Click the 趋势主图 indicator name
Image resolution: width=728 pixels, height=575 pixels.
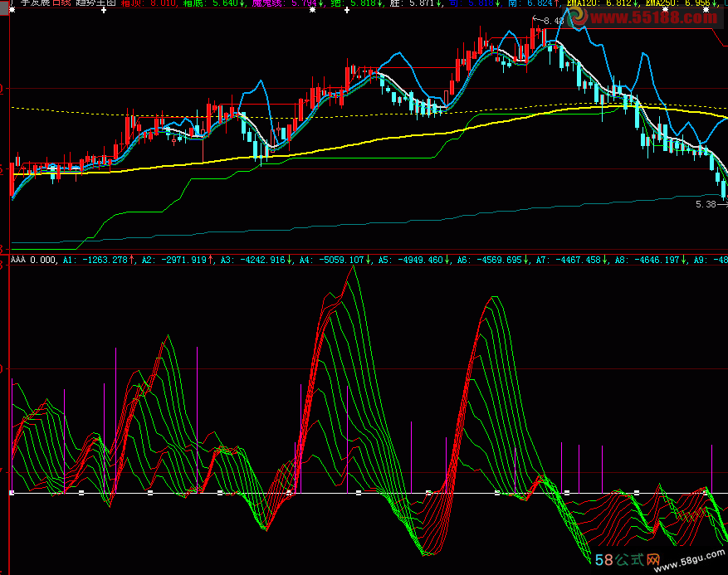coord(95,2)
